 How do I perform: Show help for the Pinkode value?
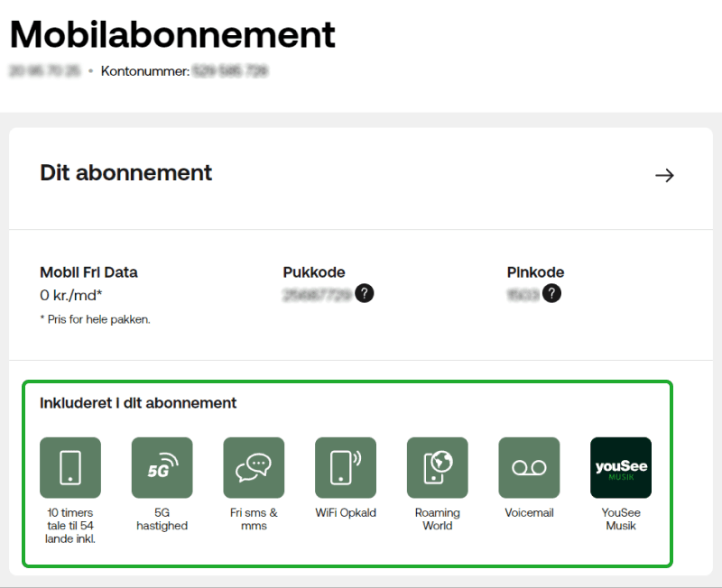[552, 293]
